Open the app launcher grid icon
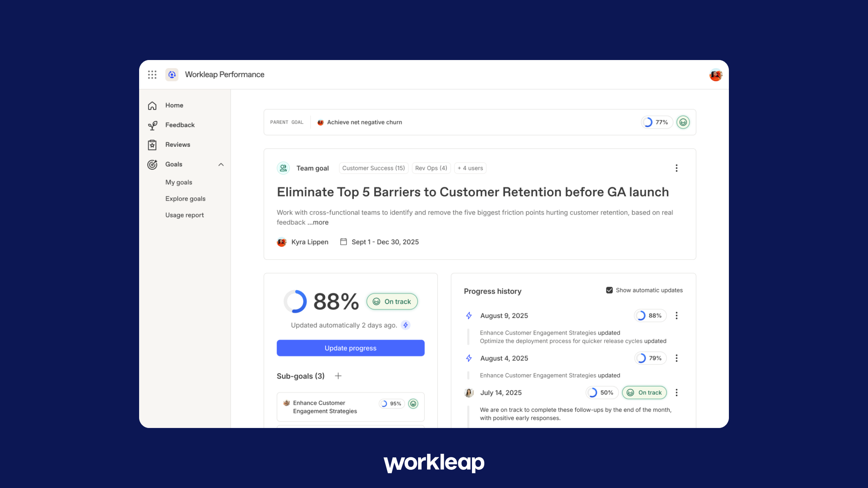The image size is (868, 488). (152, 75)
